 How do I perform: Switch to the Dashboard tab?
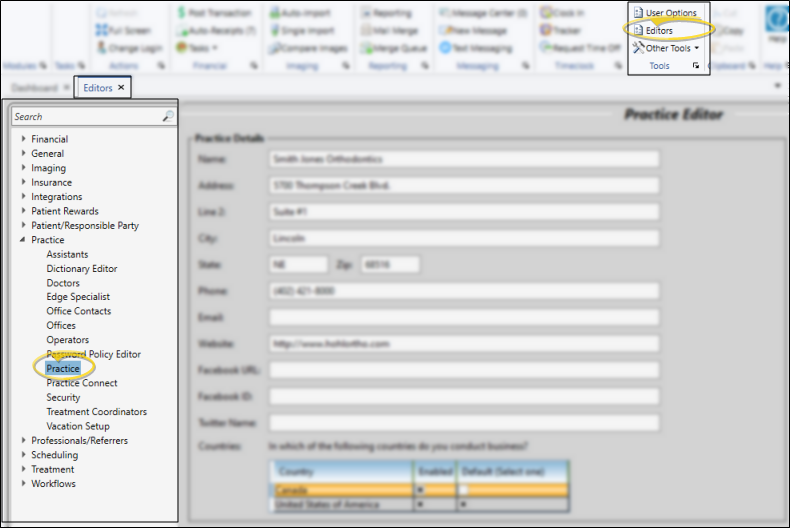click(x=34, y=88)
